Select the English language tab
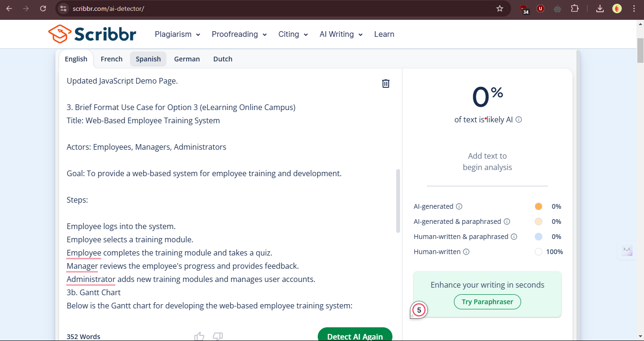Image resolution: width=644 pixels, height=341 pixels. (76, 59)
